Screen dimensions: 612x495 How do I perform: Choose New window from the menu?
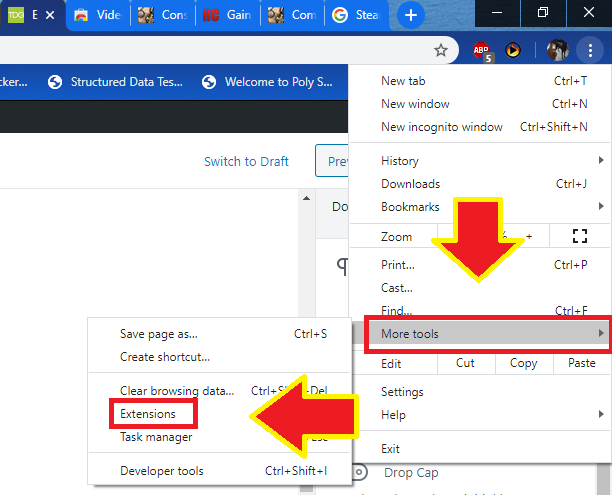coord(480,104)
